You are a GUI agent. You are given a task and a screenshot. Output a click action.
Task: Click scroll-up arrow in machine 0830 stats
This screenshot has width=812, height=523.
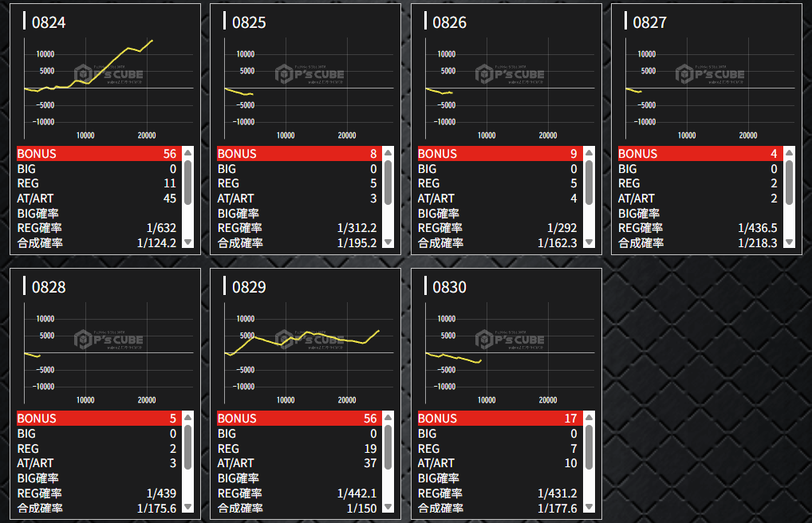point(589,418)
